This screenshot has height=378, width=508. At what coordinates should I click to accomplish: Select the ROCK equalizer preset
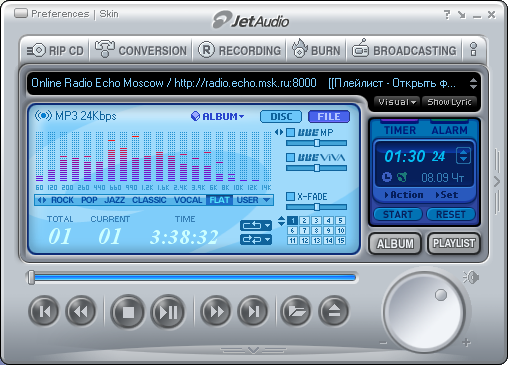pos(62,200)
